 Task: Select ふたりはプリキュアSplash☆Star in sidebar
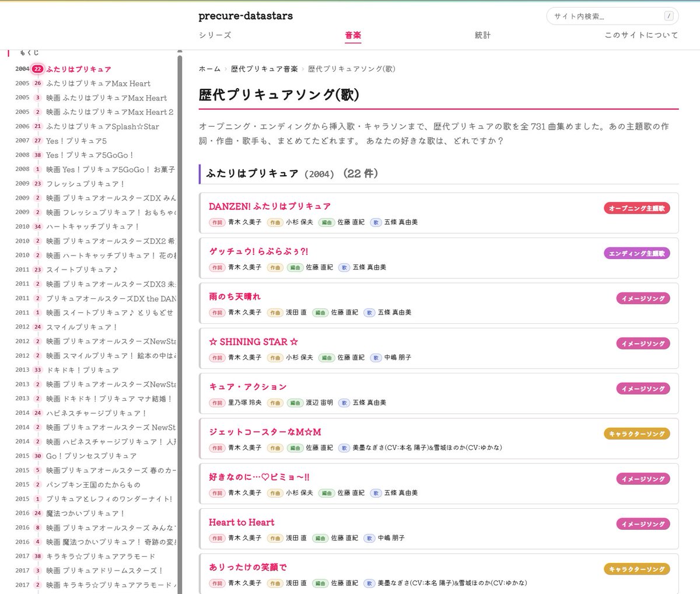coord(103,126)
